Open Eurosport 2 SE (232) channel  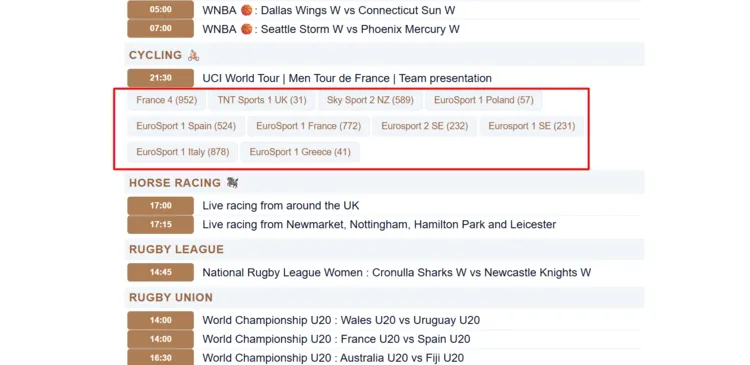[x=425, y=126]
